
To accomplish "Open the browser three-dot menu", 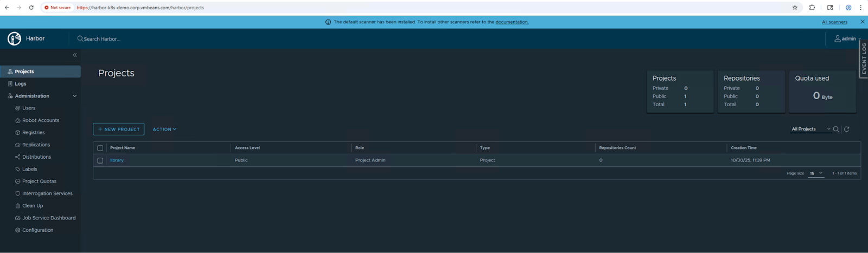I will 861,8.
